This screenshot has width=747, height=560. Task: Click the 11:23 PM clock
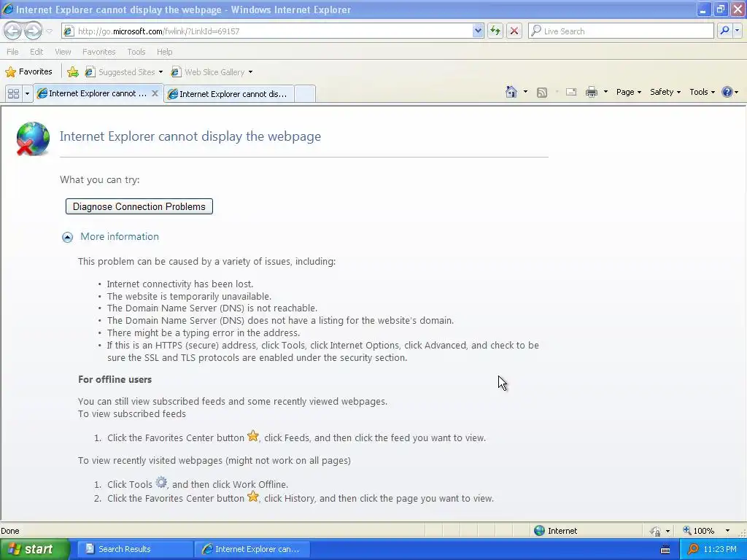(x=720, y=549)
